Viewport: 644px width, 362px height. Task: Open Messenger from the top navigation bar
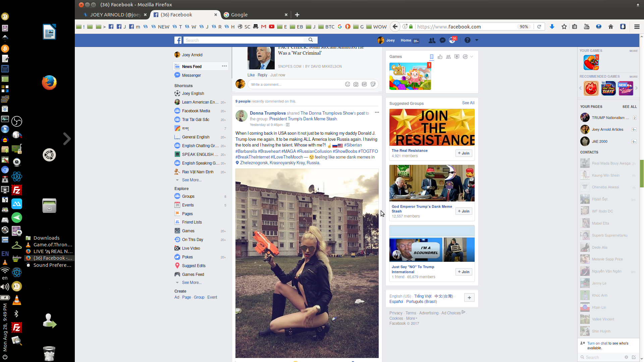[443, 40]
